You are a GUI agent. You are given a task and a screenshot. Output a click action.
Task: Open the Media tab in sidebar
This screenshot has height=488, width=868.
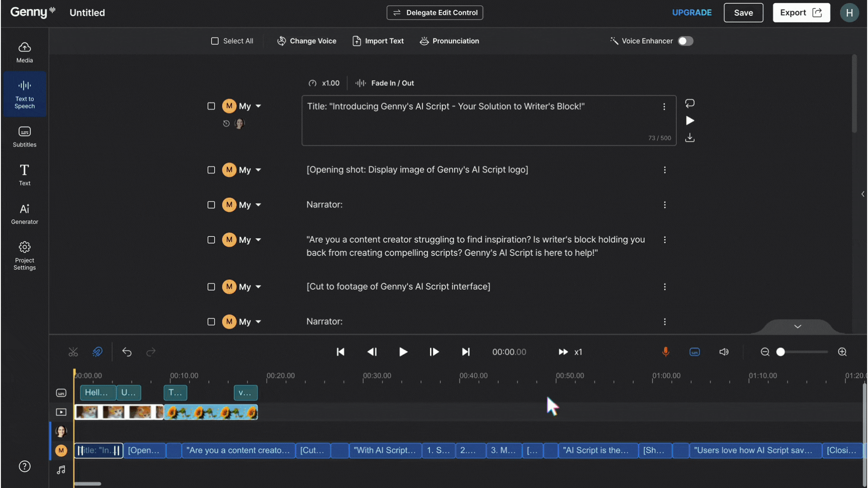pyautogui.click(x=24, y=52)
